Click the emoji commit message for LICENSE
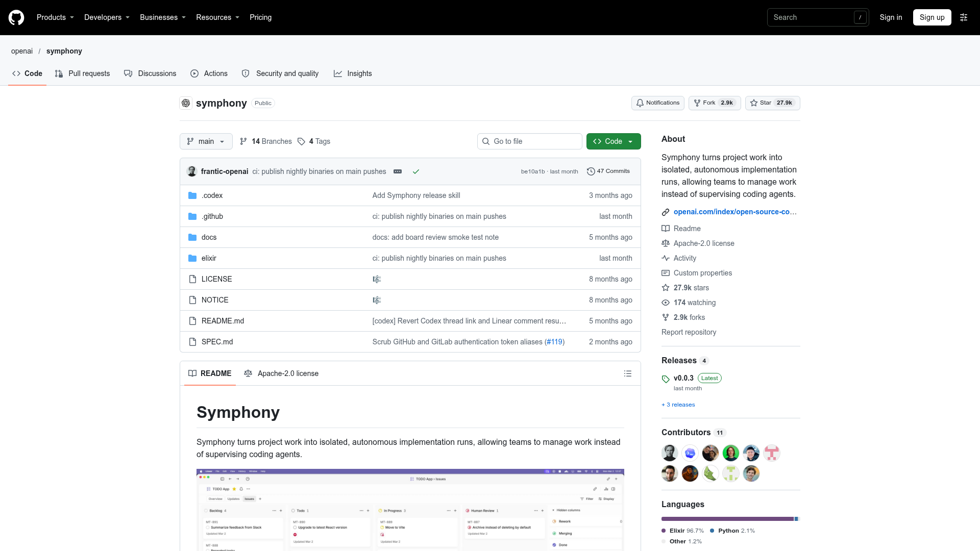Image resolution: width=980 pixels, height=551 pixels. [x=377, y=279]
